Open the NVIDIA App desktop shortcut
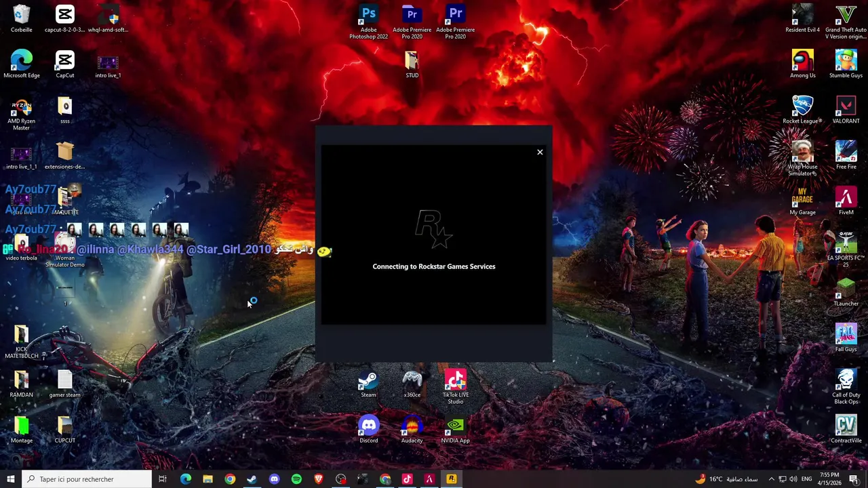 [x=455, y=430]
